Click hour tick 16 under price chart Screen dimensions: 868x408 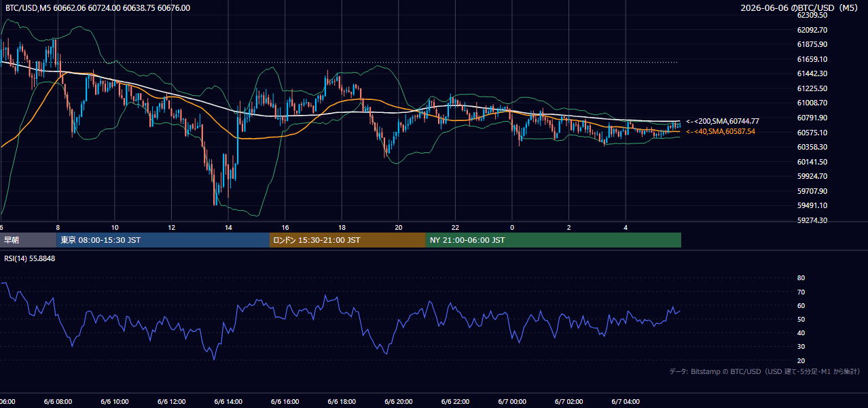click(x=285, y=227)
